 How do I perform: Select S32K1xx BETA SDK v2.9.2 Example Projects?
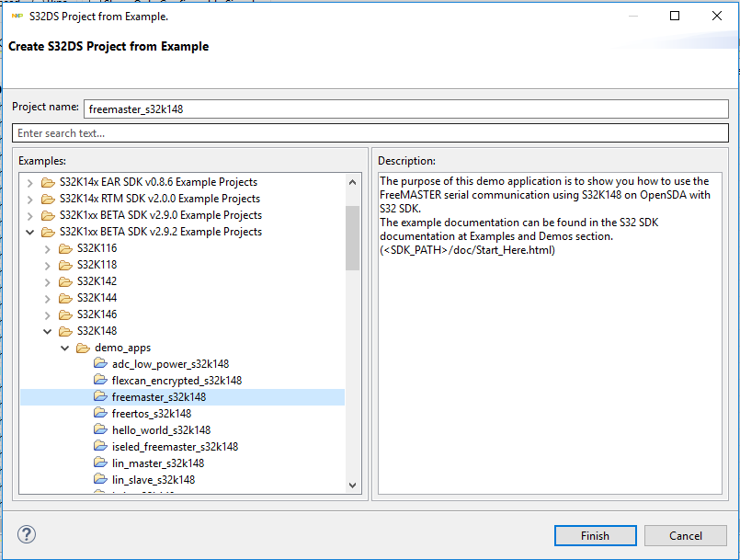tap(161, 232)
